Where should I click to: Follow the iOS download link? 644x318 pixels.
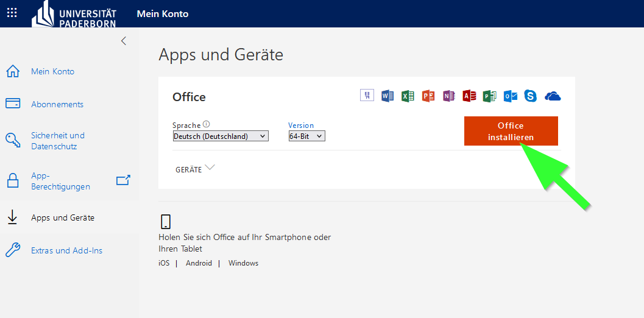[x=164, y=263]
